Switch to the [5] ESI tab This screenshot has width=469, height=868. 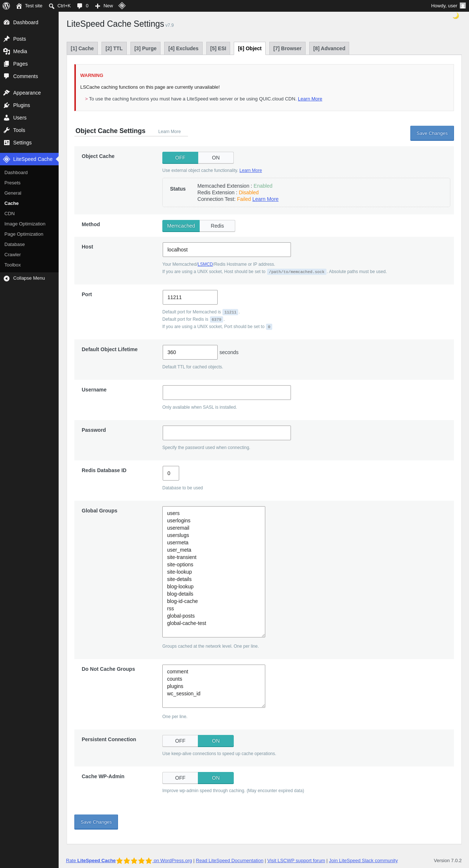(218, 48)
